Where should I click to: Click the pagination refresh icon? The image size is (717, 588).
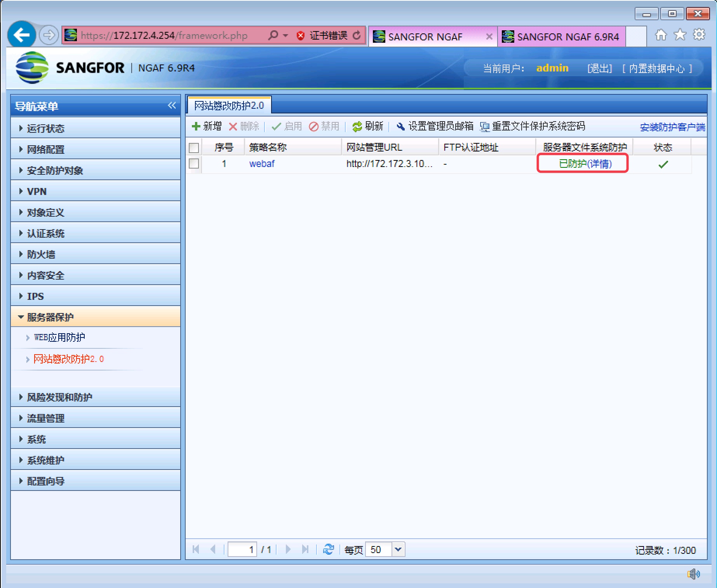(x=329, y=549)
